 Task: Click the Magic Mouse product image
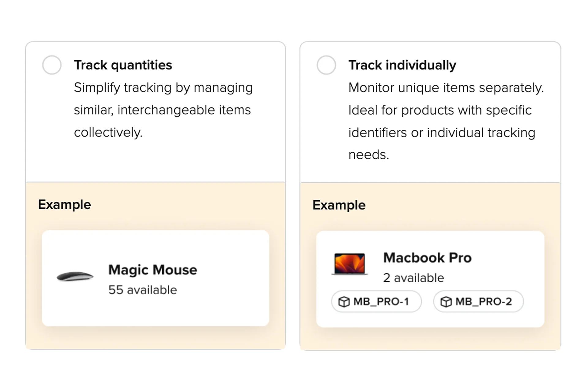pyautogui.click(x=75, y=277)
